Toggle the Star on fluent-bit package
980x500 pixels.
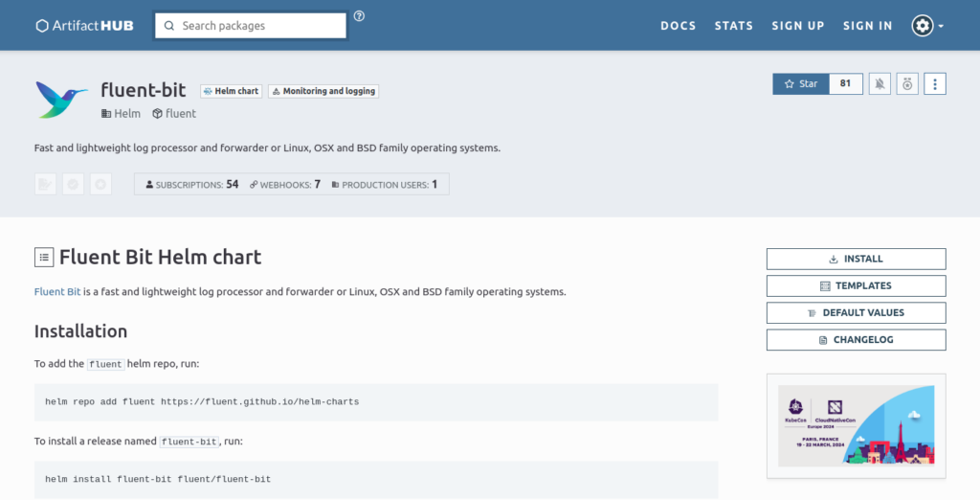tap(801, 84)
